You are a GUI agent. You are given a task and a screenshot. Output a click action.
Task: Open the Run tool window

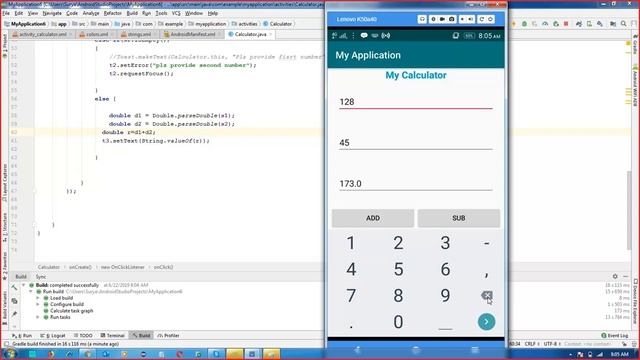click(x=22, y=336)
